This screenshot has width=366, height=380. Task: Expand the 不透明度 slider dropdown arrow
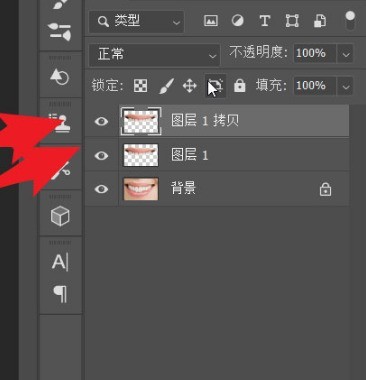346,54
